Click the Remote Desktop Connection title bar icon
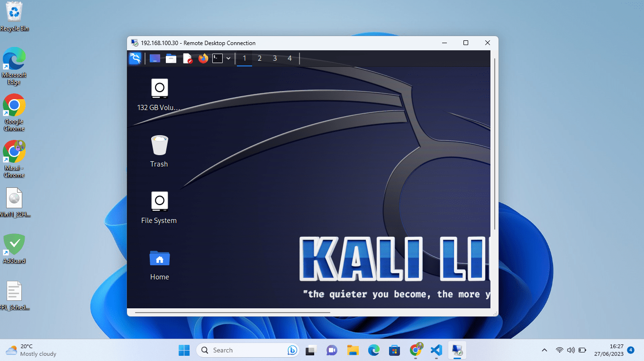The width and height of the screenshot is (644, 361). [134, 43]
